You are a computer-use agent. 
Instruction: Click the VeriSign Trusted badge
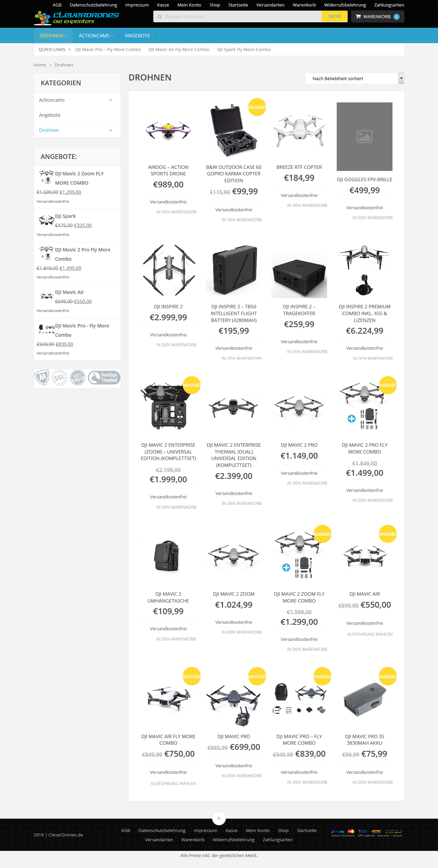pos(104,377)
